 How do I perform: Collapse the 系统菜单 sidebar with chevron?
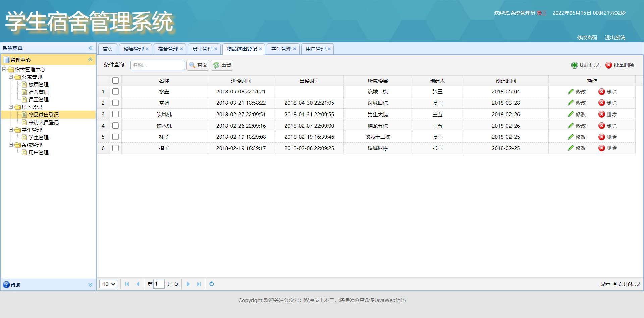90,48
